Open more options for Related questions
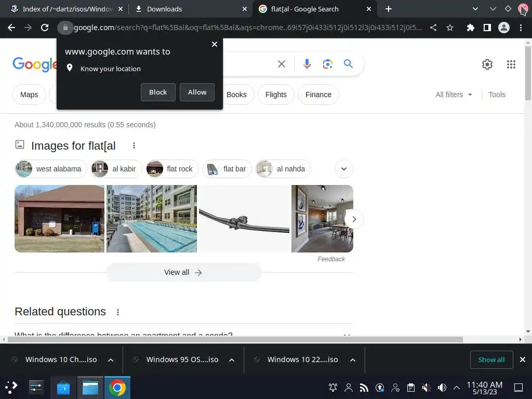 tap(118, 312)
